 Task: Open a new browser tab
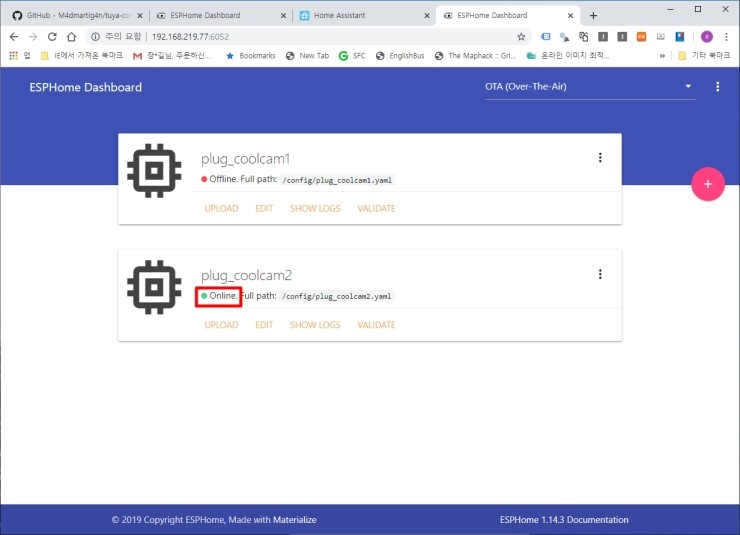coord(593,16)
